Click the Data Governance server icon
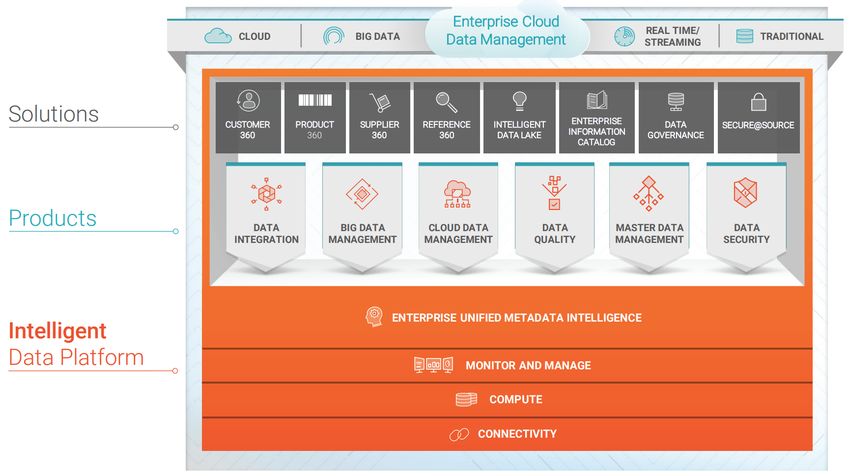This screenshot has height=476, width=850. (675, 101)
